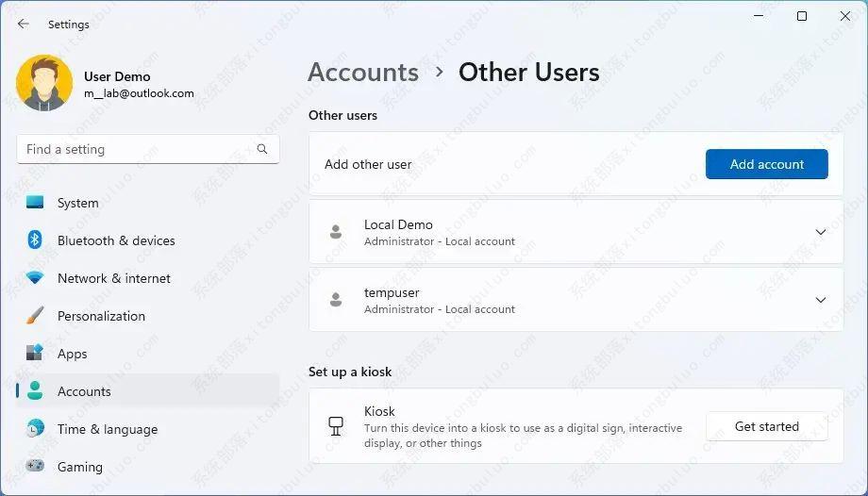Click the Time & language globe icon
The width and height of the screenshot is (868, 496).
pyautogui.click(x=35, y=429)
